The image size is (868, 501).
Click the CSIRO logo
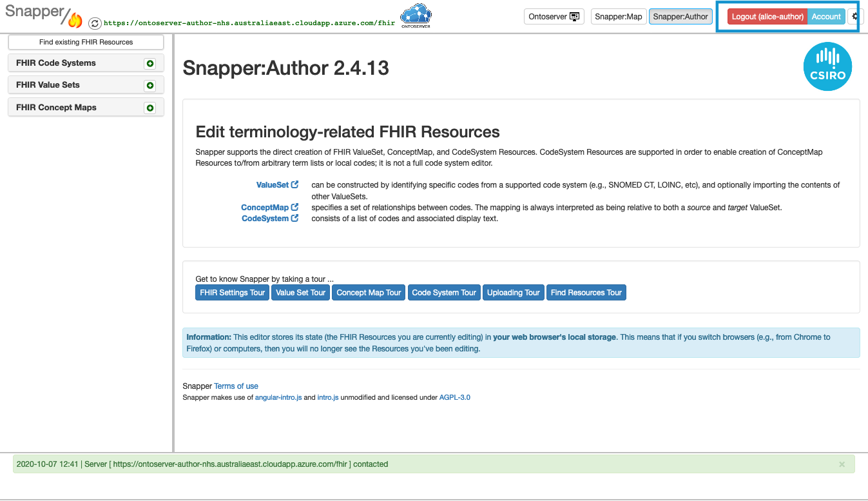tap(827, 66)
